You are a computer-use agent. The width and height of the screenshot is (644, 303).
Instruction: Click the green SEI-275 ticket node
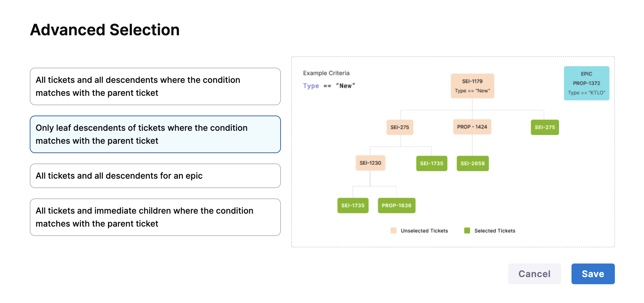coord(545,127)
